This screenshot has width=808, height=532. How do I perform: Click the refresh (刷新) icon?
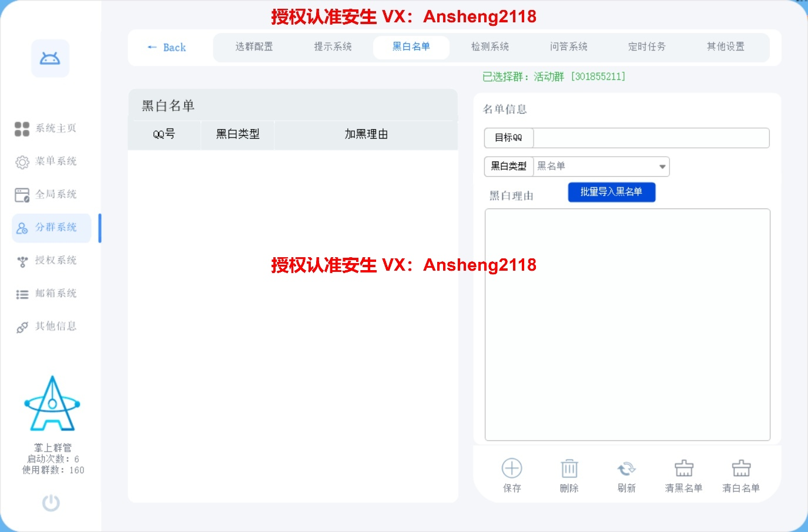(x=626, y=469)
